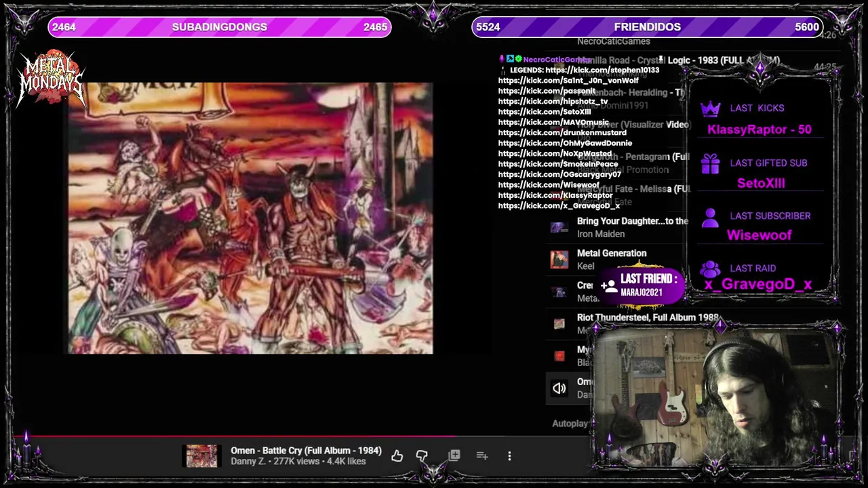Click "SetoXIII" under Last Gifted Sub
The height and width of the screenshot is (488, 868).
[x=761, y=183]
